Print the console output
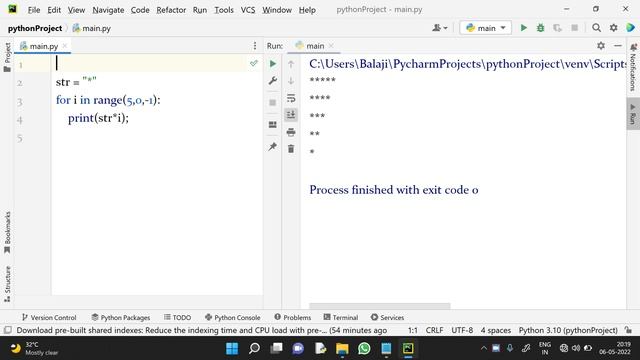Viewport: 640px width, 360px height. [x=291, y=132]
